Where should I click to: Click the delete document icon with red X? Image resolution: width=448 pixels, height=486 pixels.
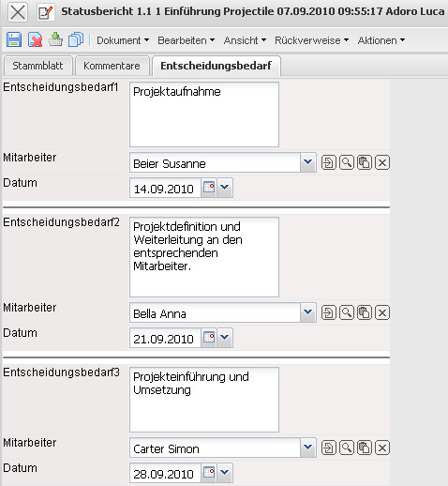coord(35,39)
